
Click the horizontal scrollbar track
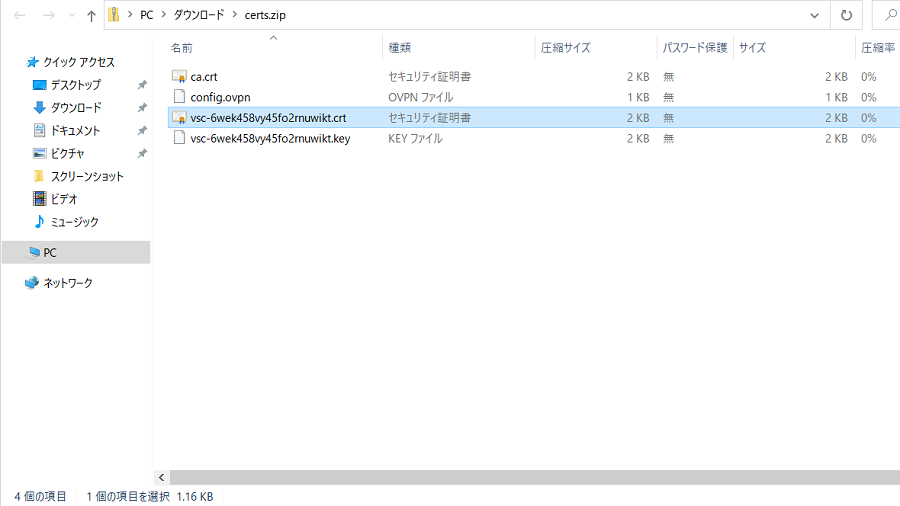[535, 477]
